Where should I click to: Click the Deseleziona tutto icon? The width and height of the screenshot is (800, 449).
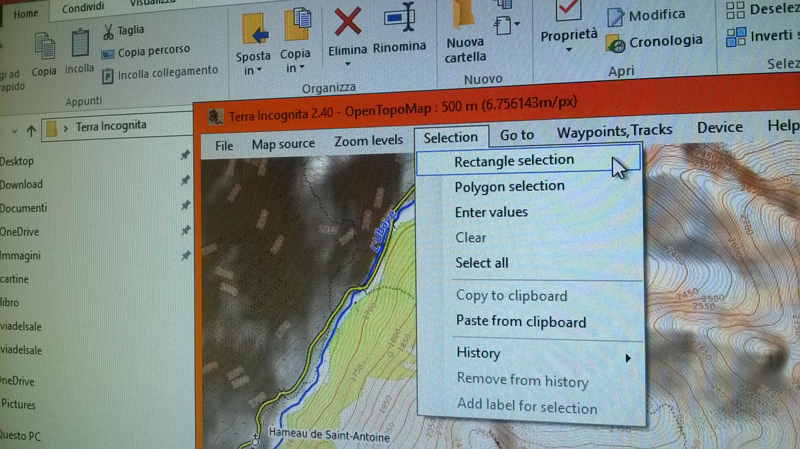[735, 10]
